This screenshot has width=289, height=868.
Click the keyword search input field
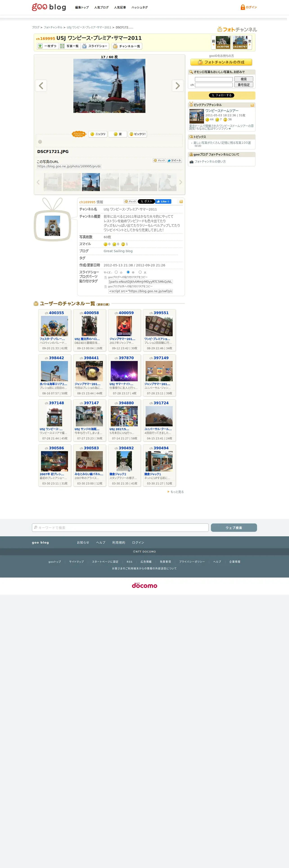coord(214,79)
